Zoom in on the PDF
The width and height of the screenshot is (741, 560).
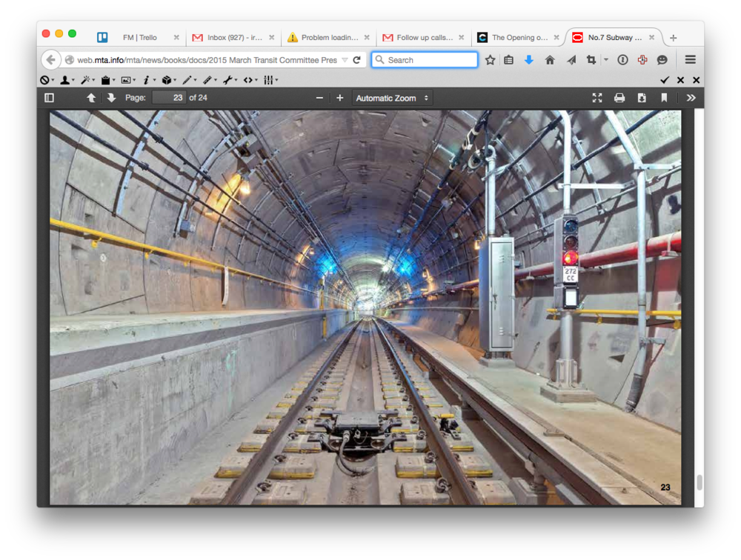339,97
